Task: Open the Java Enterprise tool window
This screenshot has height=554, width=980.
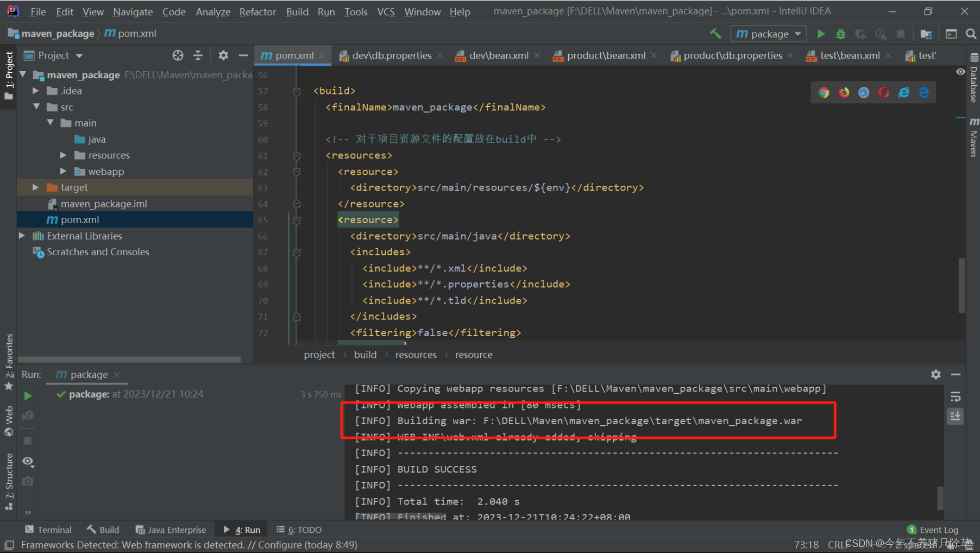Action: tap(171, 530)
